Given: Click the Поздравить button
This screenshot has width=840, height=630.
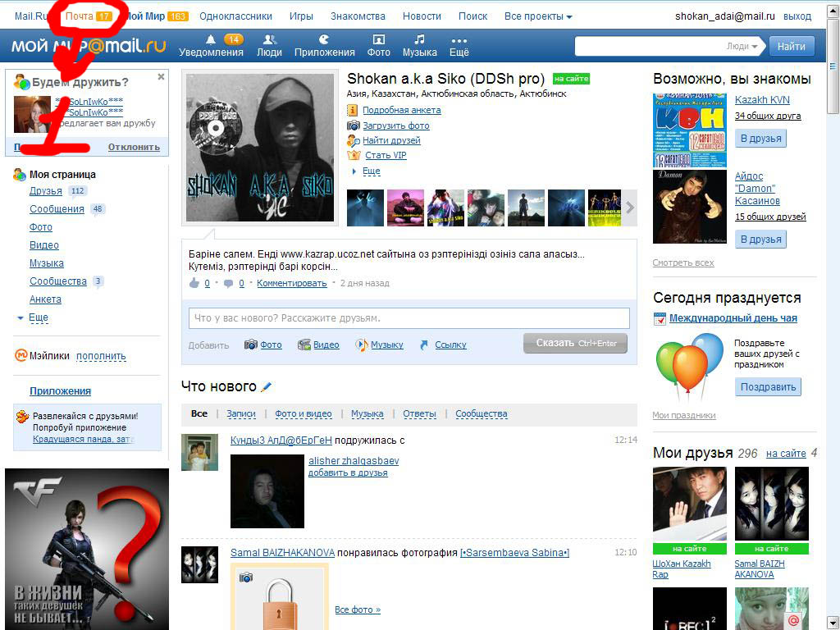Looking at the screenshot, I should click(768, 387).
